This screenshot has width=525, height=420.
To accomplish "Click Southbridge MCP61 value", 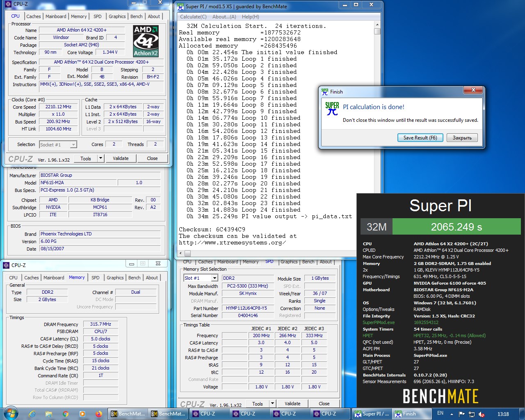I will (100, 207).
